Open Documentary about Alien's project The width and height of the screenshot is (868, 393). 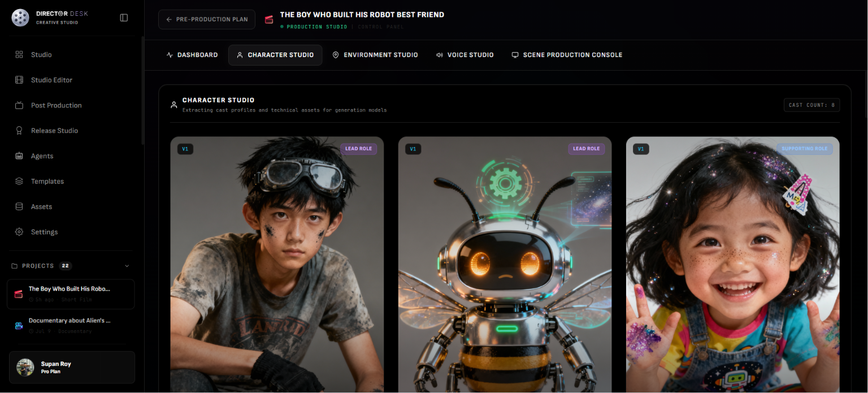[71, 326]
